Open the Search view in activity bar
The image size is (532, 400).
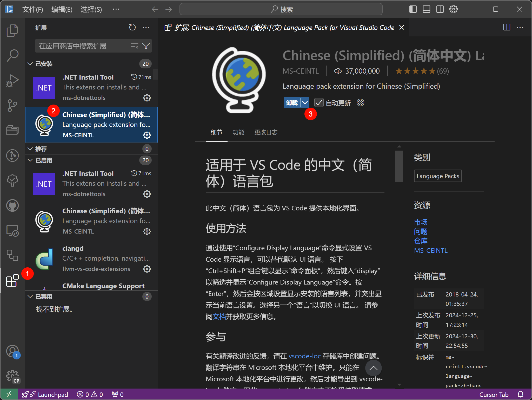(12, 55)
